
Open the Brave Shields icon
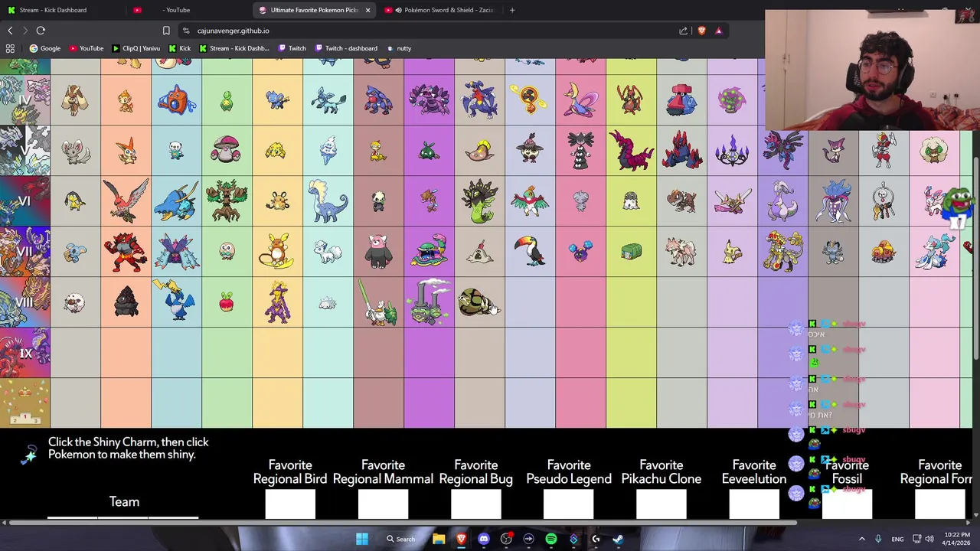(701, 31)
